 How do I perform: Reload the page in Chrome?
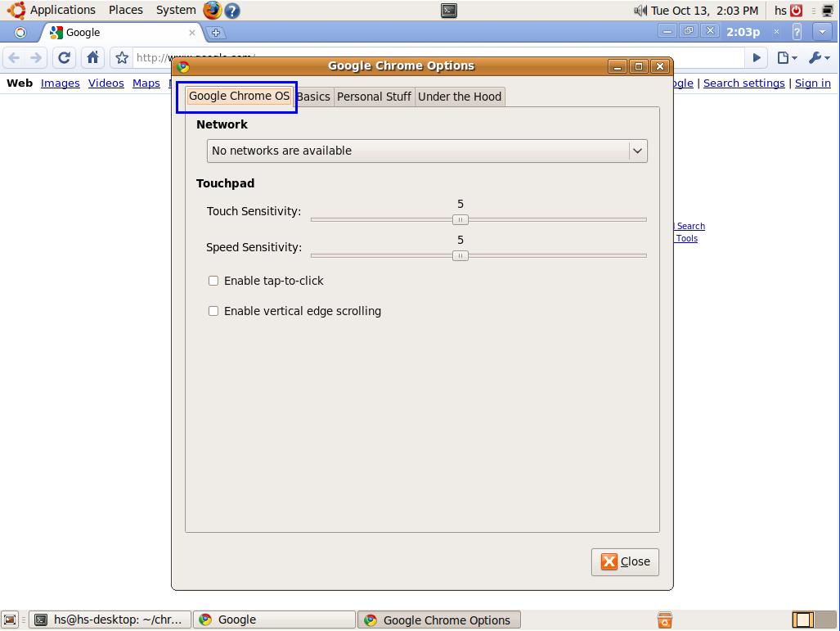[x=65, y=57]
